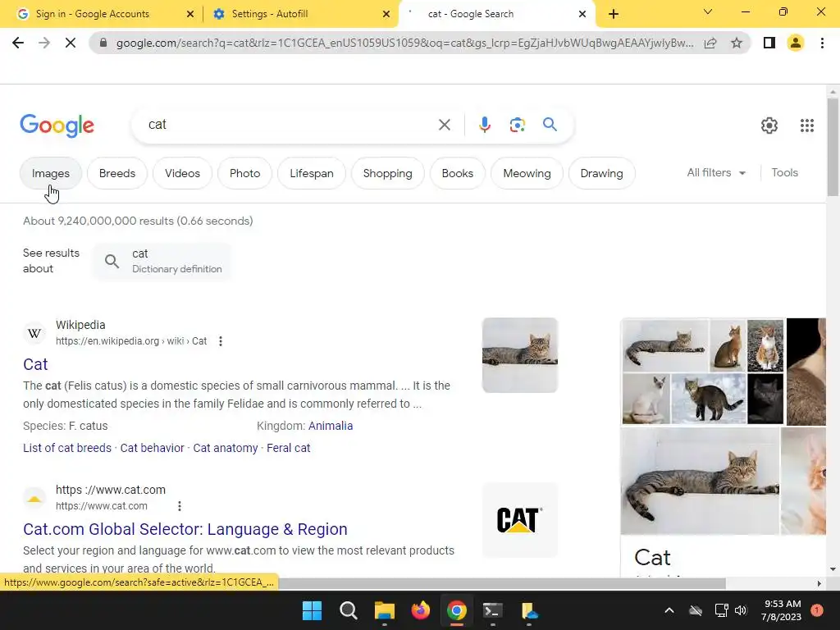840x630 pixels.
Task: View the site lock information
Action: (103, 43)
